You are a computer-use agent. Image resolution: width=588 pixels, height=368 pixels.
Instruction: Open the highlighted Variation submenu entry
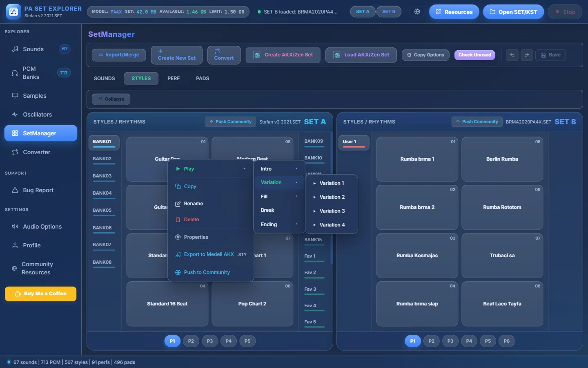[280, 182]
